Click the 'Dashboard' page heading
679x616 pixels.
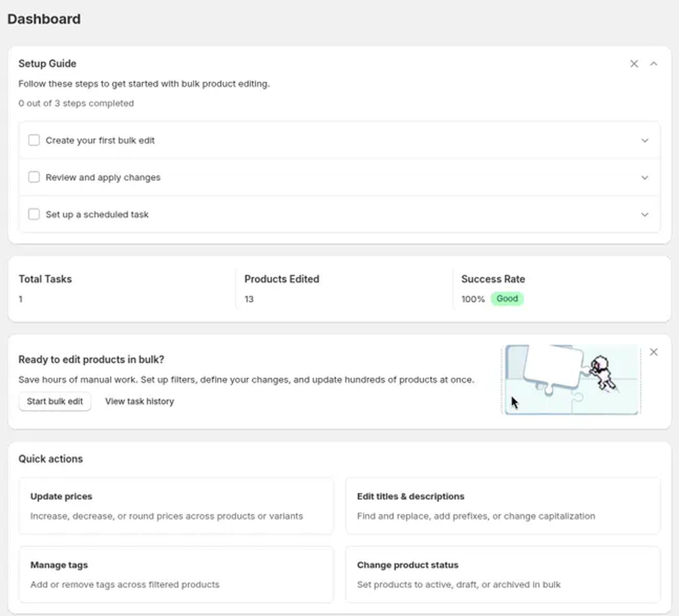tap(44, 19)
